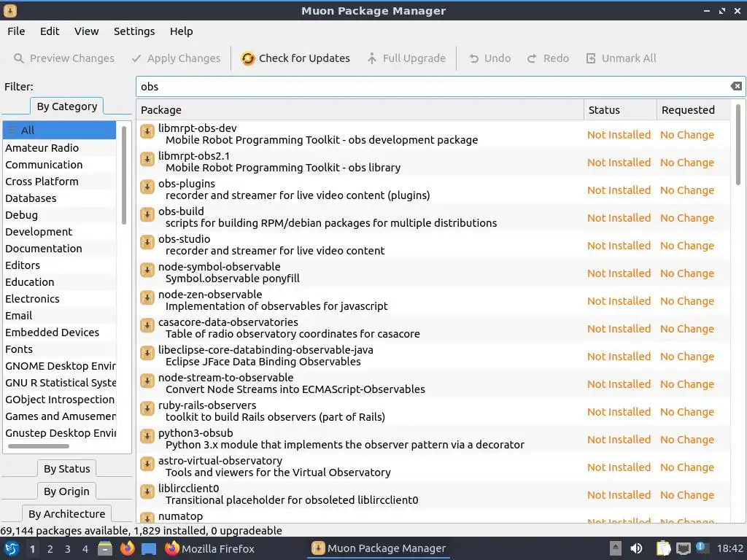Select the Development category
The width and height of the screenshot is (747, 560).
(x=60, y=231)
